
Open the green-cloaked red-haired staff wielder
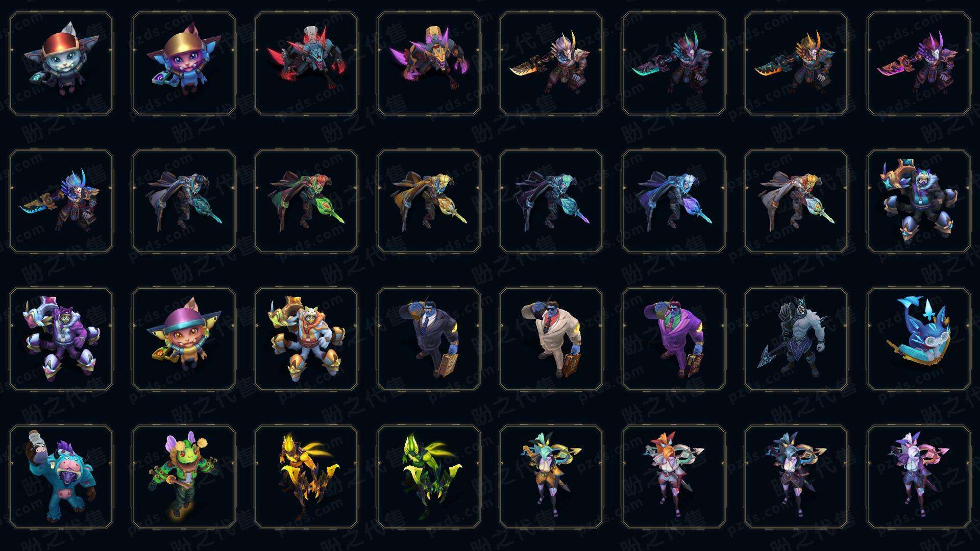coord(306,201)
